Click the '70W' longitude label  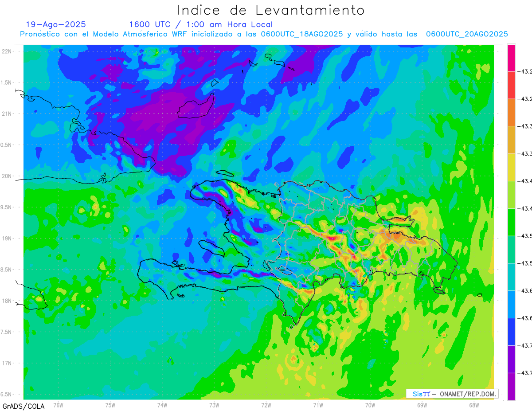point(370,405)
